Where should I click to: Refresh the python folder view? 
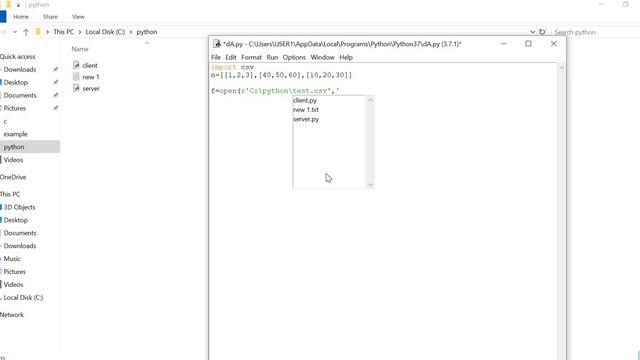click(542, 32)
